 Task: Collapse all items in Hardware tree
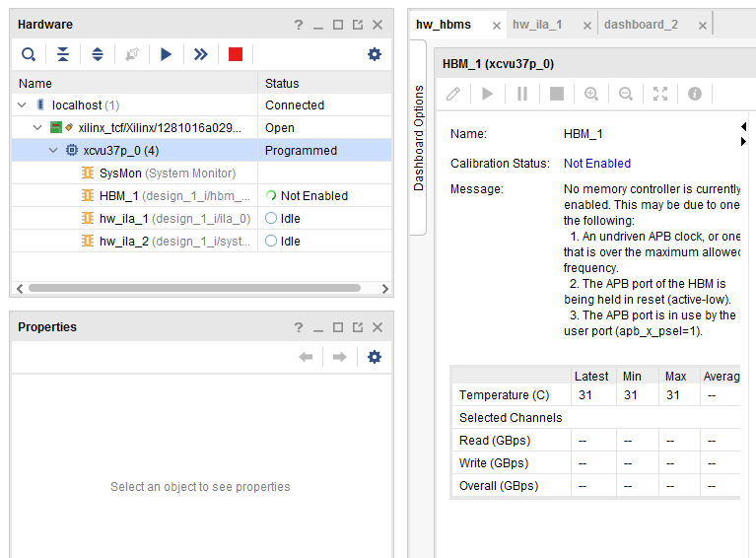tap(63, 54)
